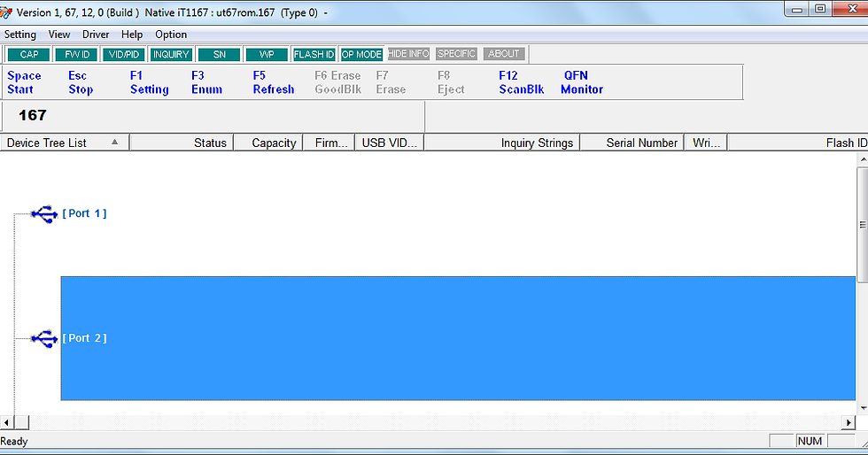Click the vertical scrollbar thumb
This screenshot has width=868, height=455.
coord(863,225)
